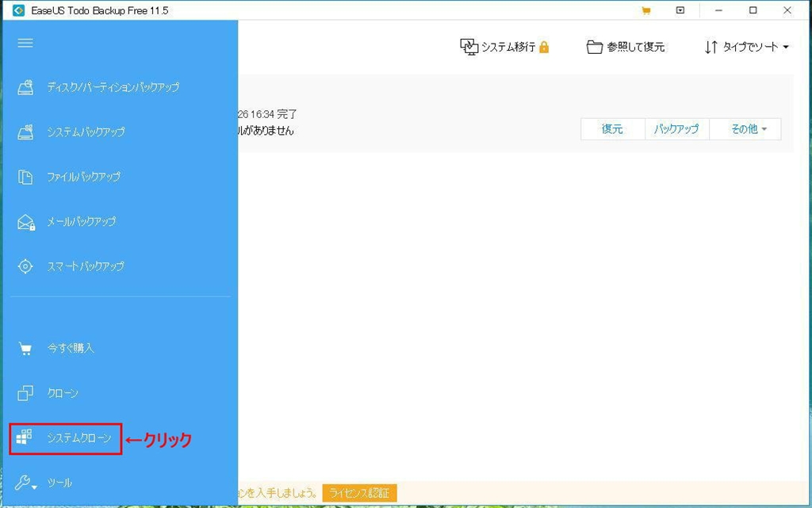Click the File backup documents icon
812x508 pixels.
tap(25, 177)
